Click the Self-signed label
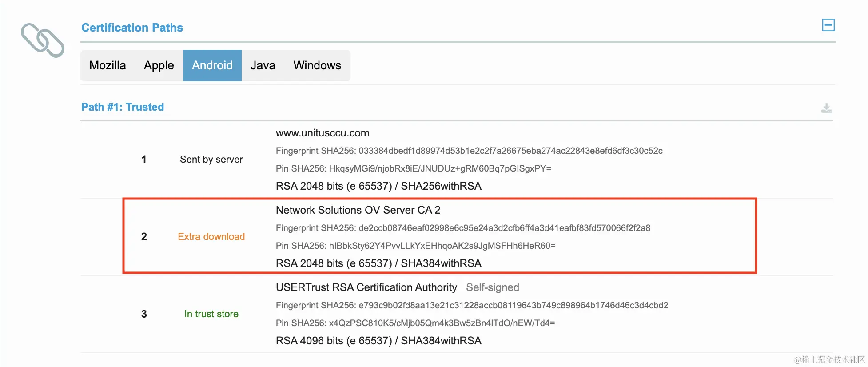The width and height of the screenshot is (868, 367). [493, 287]
